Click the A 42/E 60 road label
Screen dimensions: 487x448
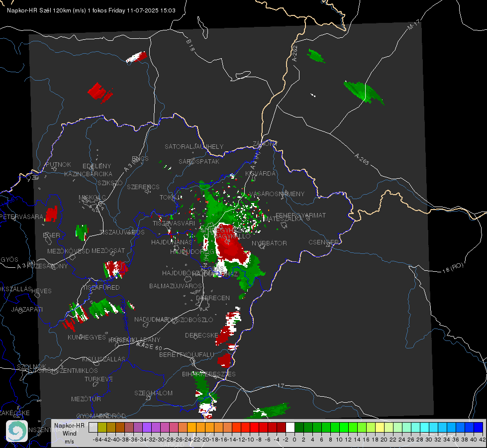(x=149, y=346)
